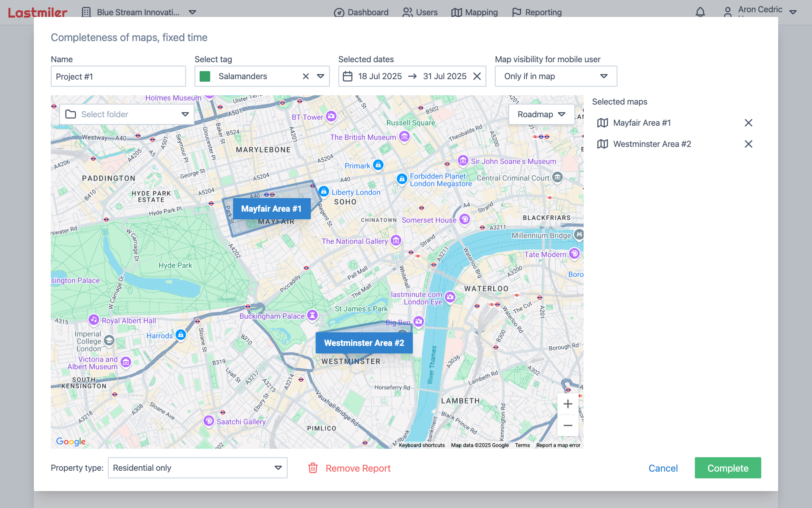Click the Saatchi Gallery marker
The image size is (812, 508).
click(209, 421)
